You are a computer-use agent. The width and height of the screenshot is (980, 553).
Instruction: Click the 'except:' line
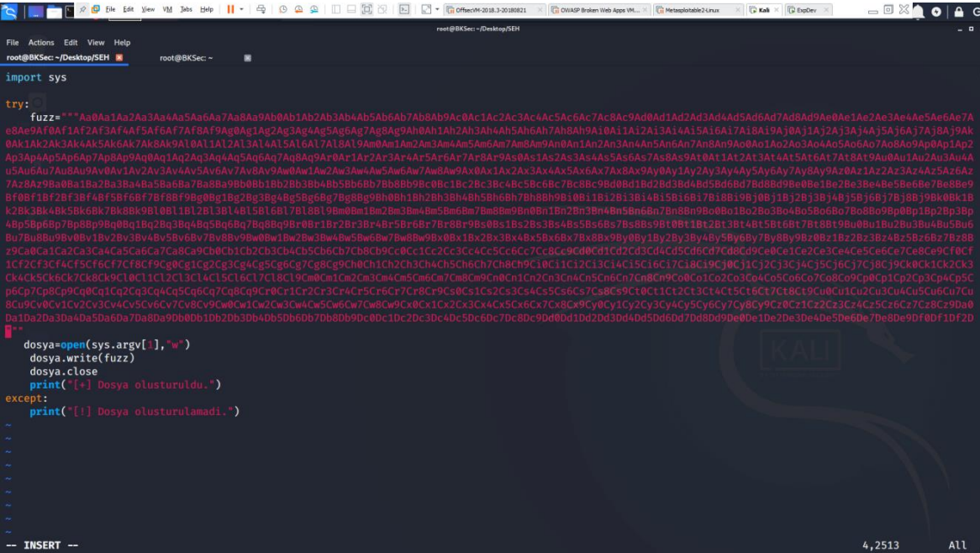coord(26,398)
